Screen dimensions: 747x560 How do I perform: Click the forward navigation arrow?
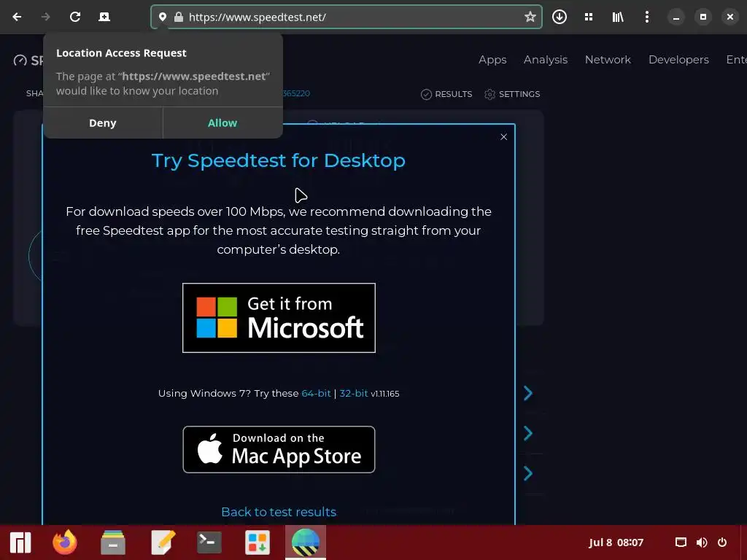click(x=46, y=17)
